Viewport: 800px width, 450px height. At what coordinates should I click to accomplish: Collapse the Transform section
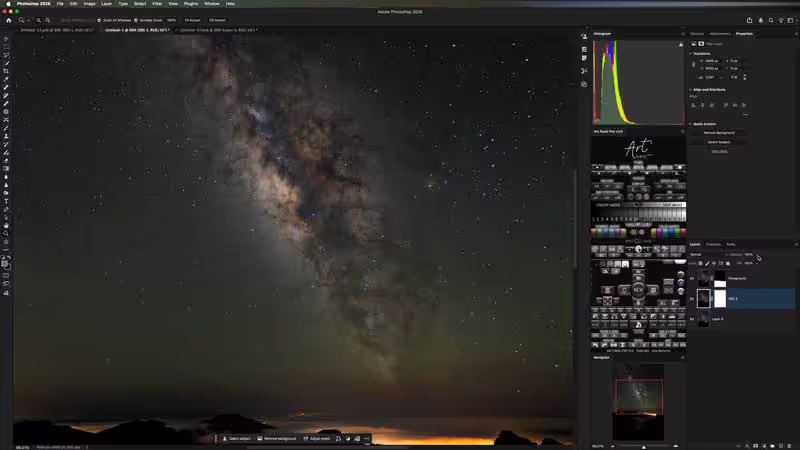click(690, 54)
